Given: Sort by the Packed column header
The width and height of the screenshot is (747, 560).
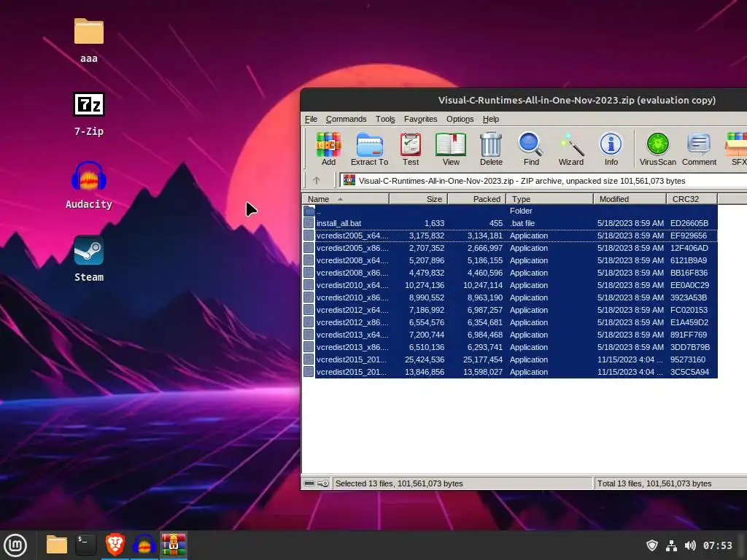Looking at the screenshot, I should [476, 199].
